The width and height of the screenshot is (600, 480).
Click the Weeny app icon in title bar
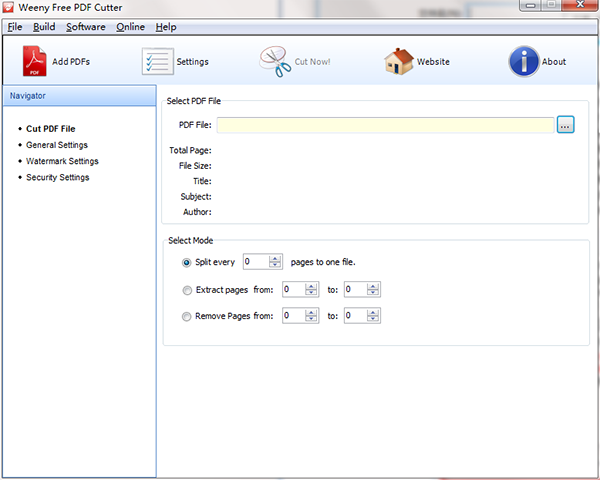click(x=8, y=7)
